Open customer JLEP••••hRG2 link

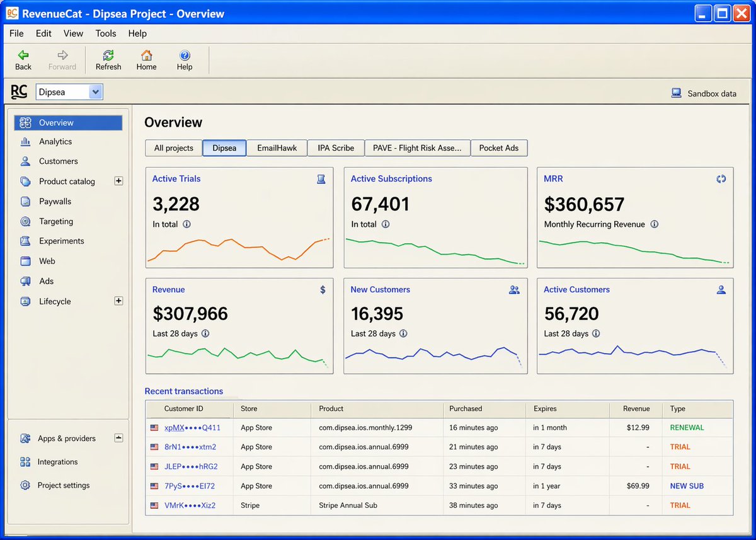(192, 467)
